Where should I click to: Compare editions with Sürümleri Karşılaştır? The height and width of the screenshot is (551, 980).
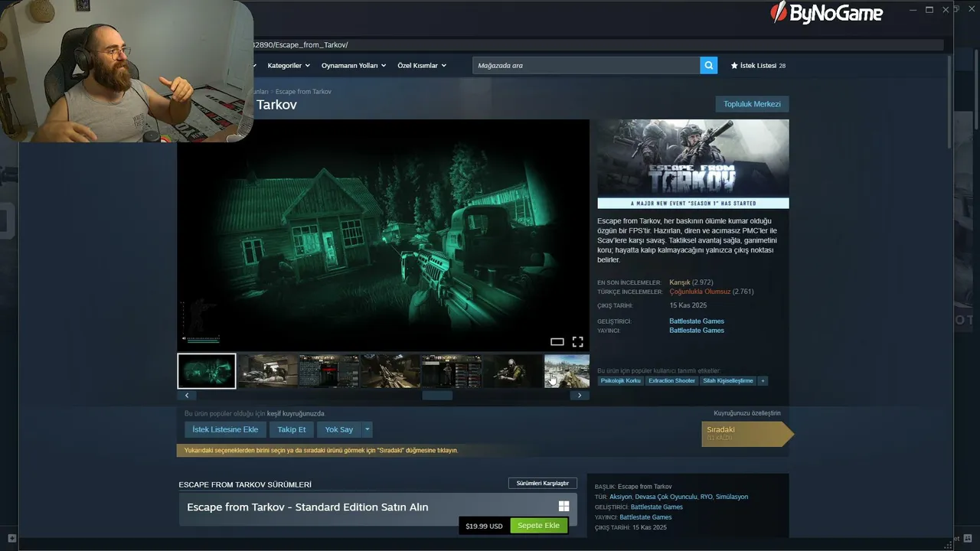(x=543, y=484)
